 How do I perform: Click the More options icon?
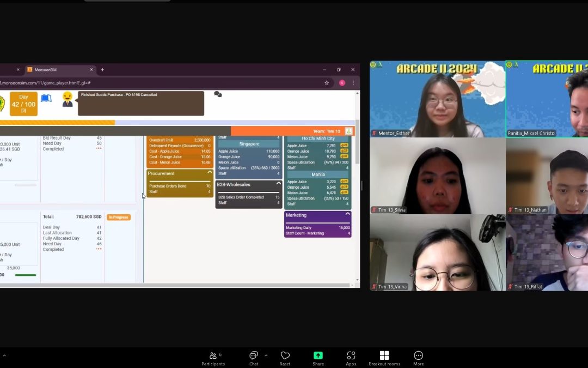click(418, 358)
